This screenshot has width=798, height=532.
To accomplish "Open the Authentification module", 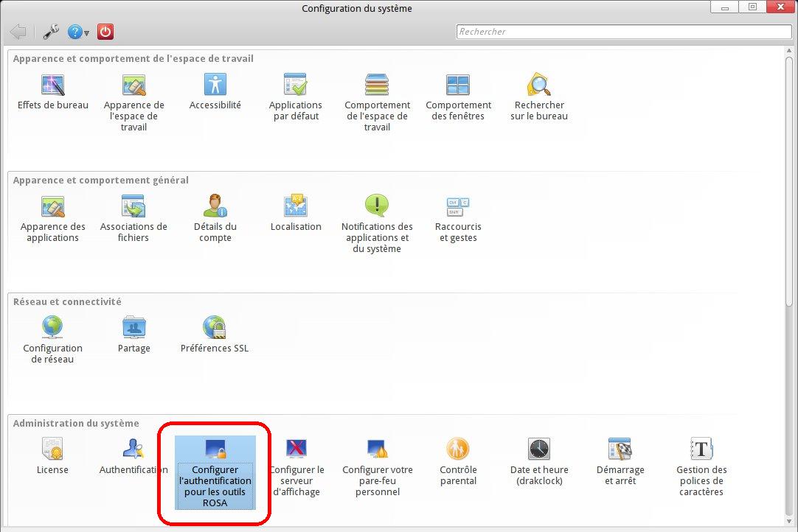I will (133, 457).
